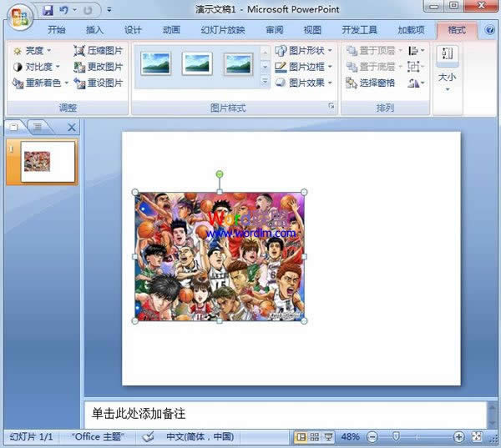Apply the third picture style thumbnail
This screenshot has width=501, height=448.
tap(238, 64)
